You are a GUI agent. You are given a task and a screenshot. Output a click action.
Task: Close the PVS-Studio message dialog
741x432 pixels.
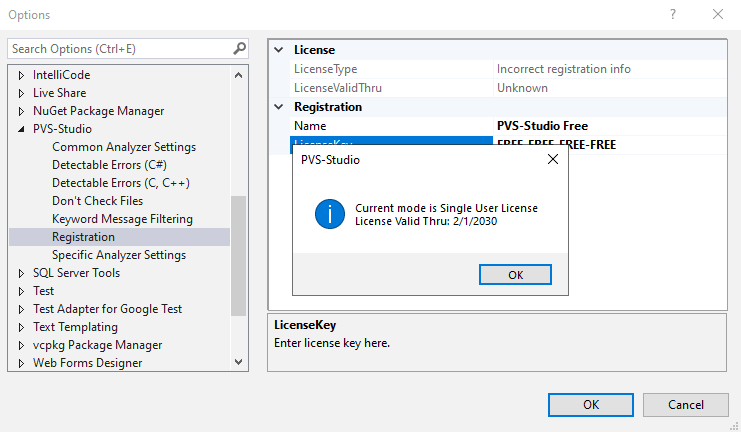click(553, 159)
